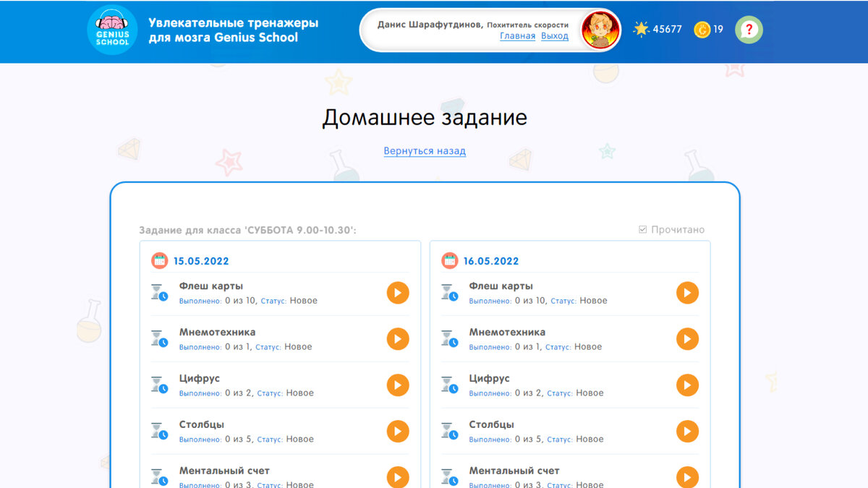Open Главная from the profile panel

pos(517,35)
